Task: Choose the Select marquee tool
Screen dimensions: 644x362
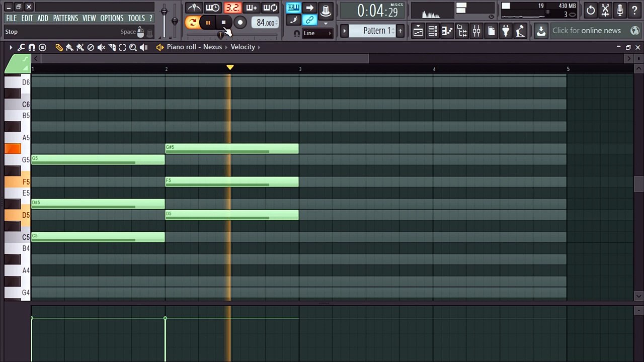Action: (122, 47)
